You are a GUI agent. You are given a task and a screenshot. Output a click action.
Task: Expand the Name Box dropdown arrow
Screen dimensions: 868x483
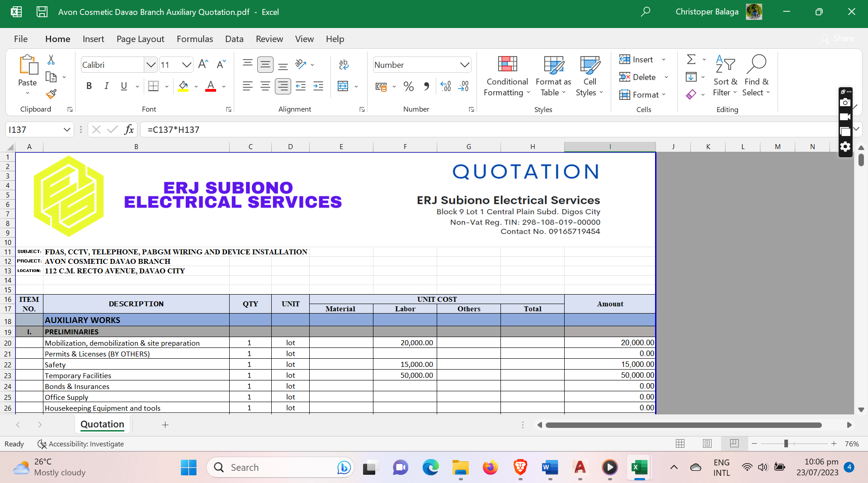click(67, 130)
